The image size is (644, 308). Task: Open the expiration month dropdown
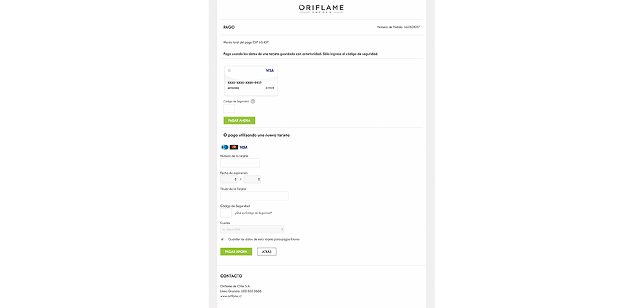pos(229,179)
